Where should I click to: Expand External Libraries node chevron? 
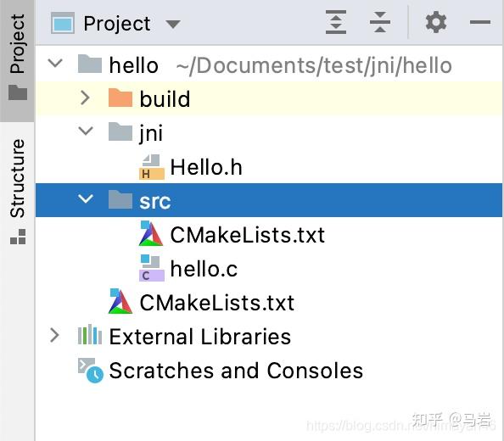point(54,335)
